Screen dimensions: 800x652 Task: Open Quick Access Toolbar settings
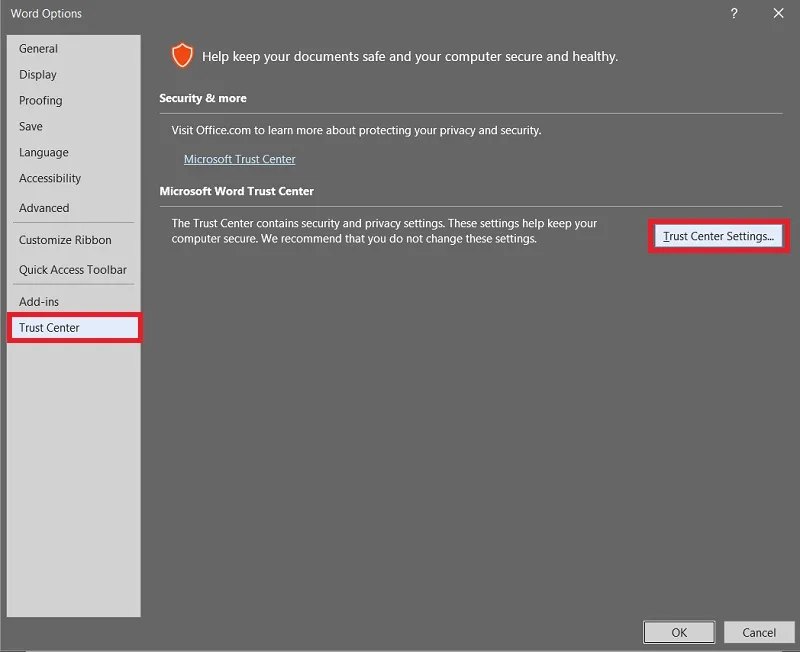[74, 270]
